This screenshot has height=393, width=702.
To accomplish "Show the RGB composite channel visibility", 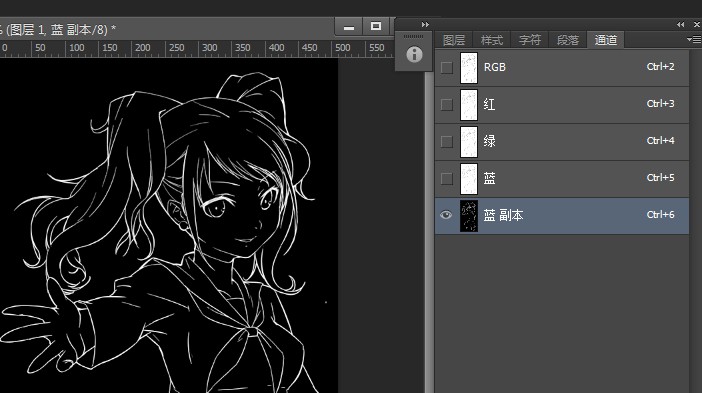I will [446, 68].
